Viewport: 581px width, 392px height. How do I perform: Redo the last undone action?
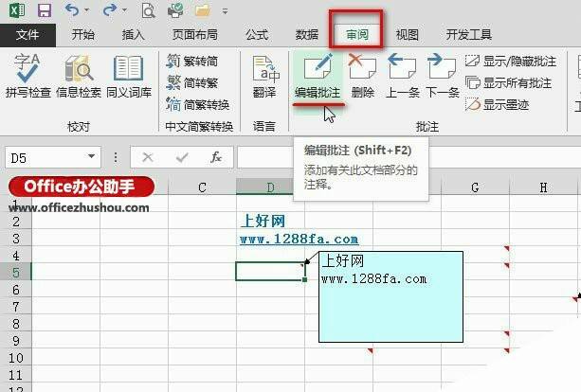109,10
